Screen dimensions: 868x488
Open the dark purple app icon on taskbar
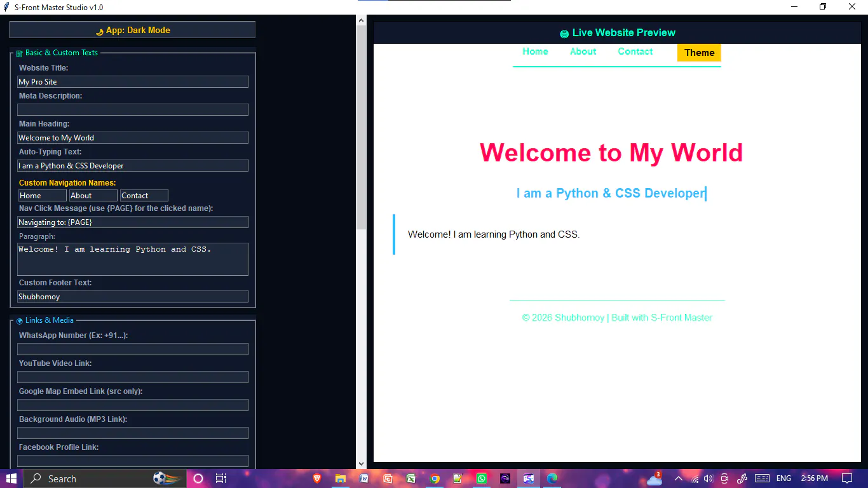tap(505, 478)
